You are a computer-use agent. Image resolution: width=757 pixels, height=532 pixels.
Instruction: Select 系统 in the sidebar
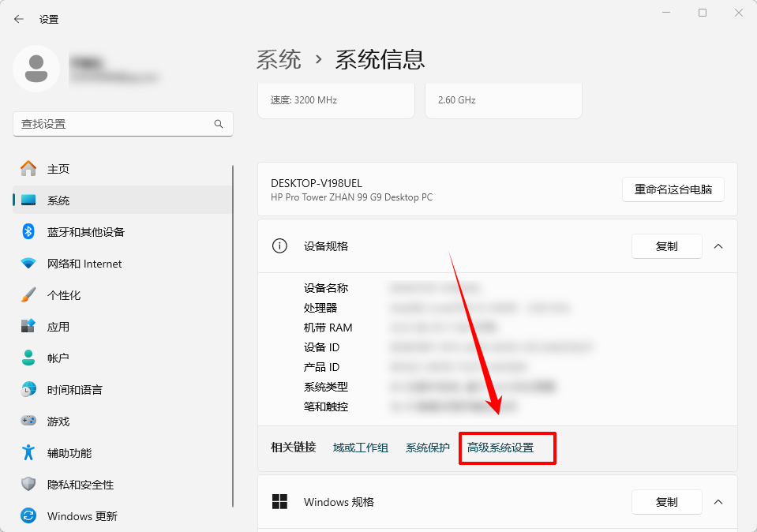[122, 200]
